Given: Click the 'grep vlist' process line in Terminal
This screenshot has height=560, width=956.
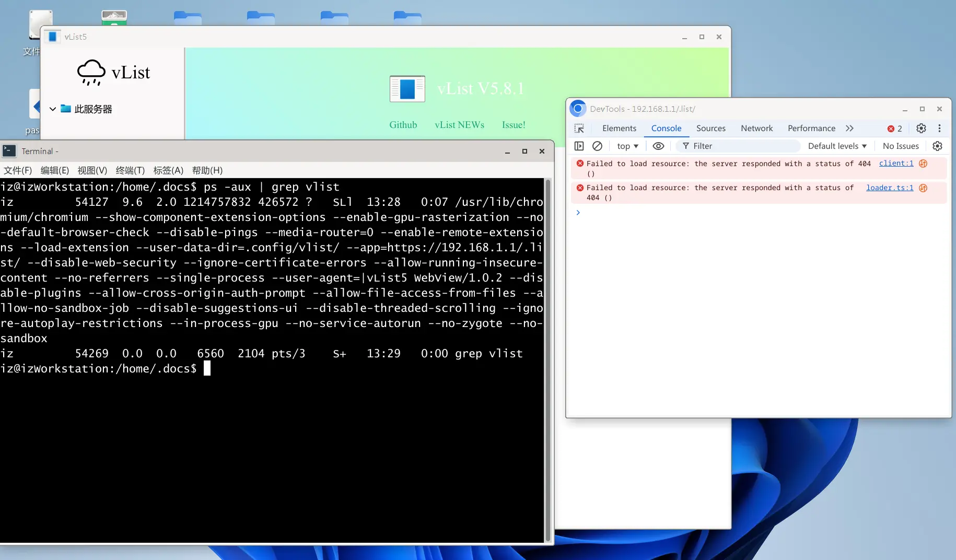Looking at the screenshot, I should pos(261,354).
